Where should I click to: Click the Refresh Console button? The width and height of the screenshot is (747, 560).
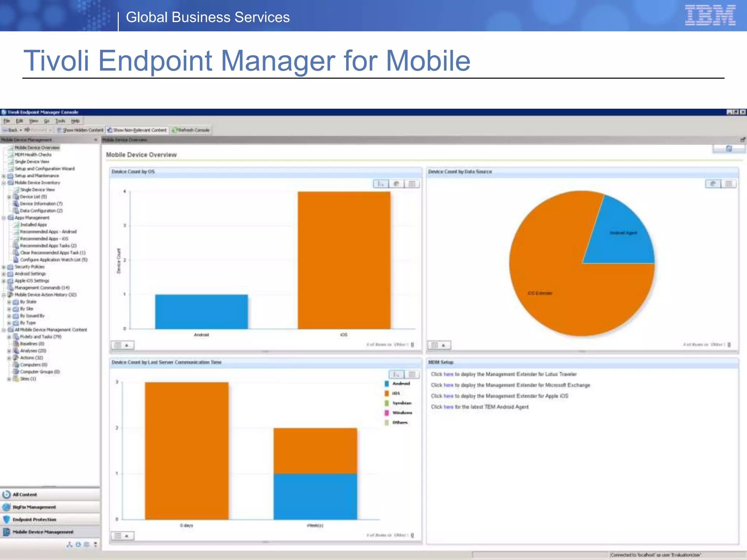191,130
